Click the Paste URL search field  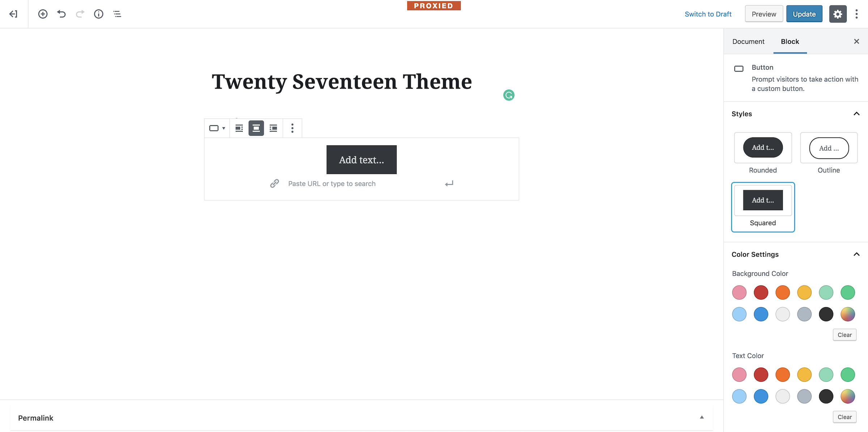[x=332, y=183]
